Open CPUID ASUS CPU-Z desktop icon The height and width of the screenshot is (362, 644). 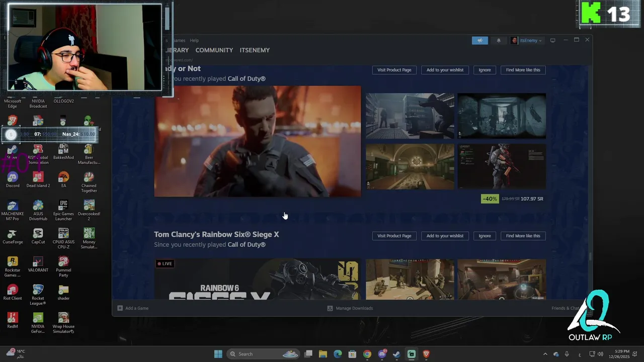[63, 238]
